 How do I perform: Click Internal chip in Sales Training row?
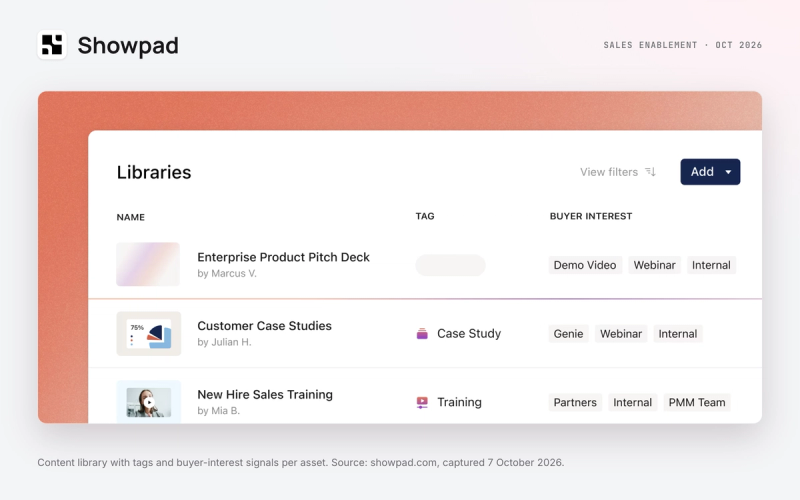633,403
